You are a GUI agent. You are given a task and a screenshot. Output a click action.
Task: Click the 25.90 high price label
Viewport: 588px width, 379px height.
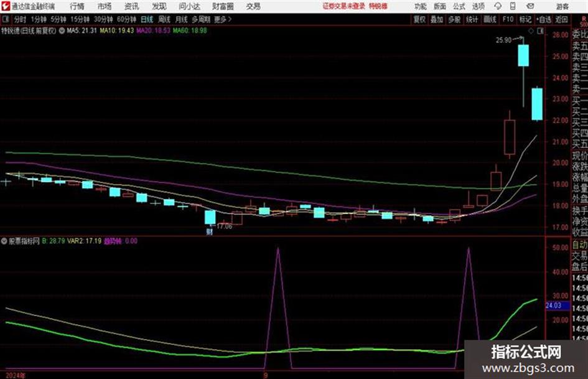(x=503, y=40)
